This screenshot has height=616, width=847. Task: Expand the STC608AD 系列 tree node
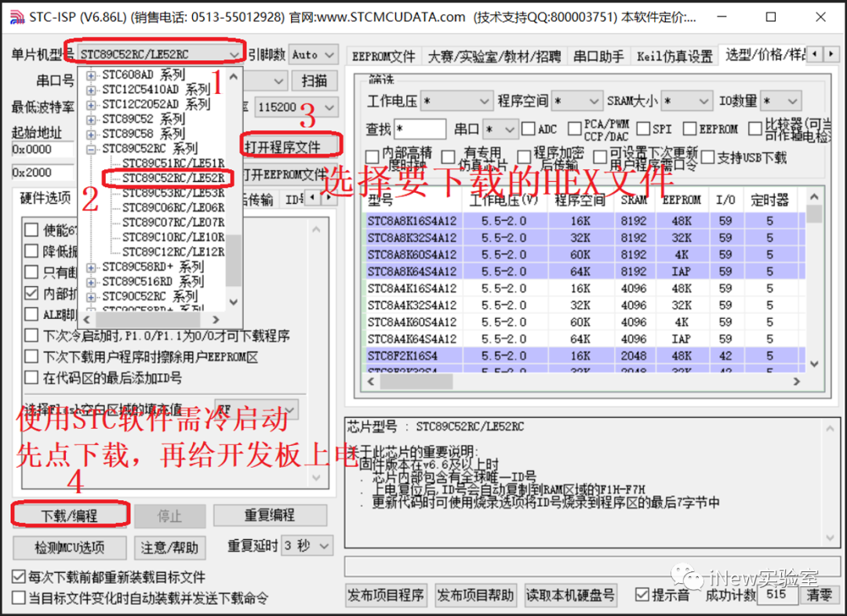click(91, 75)
